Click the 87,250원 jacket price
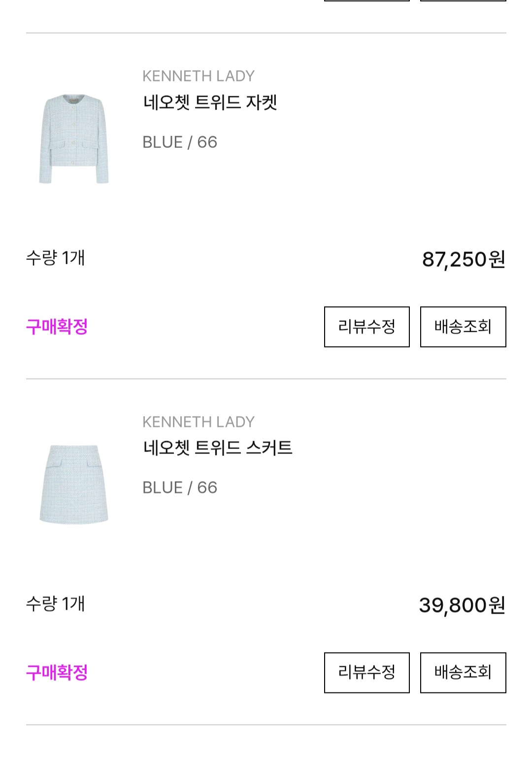 tap(463, 259)
